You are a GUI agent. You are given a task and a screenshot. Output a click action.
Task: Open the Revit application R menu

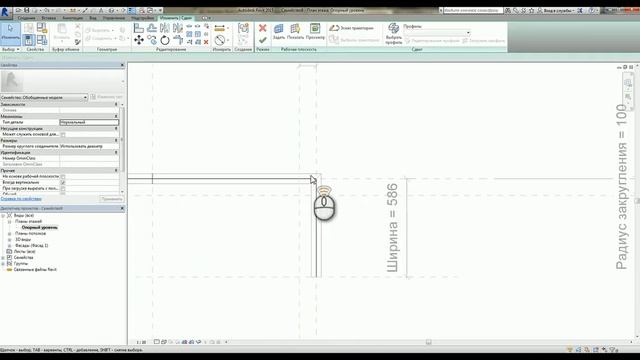[5, 12]
